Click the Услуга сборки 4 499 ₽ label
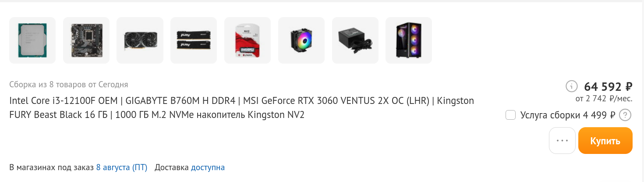644x182 pixels. [568, 116]
